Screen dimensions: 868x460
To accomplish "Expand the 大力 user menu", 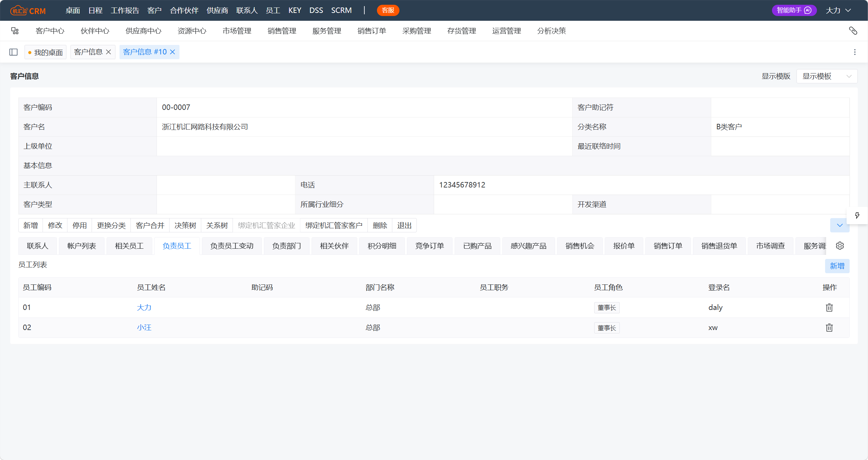I will [x=838, y=11].
